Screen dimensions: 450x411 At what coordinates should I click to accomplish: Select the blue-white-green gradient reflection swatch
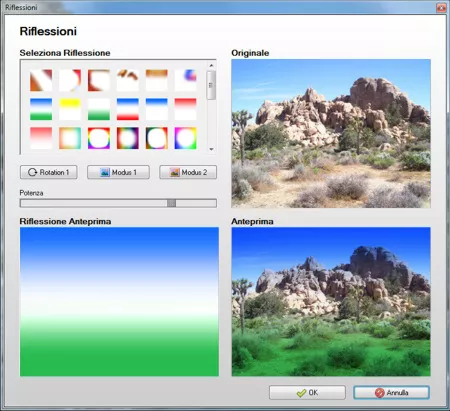tap(41, 109)
